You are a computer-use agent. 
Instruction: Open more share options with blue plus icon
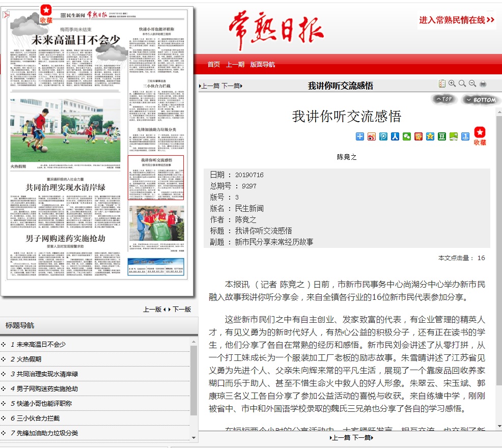point(360,137)
